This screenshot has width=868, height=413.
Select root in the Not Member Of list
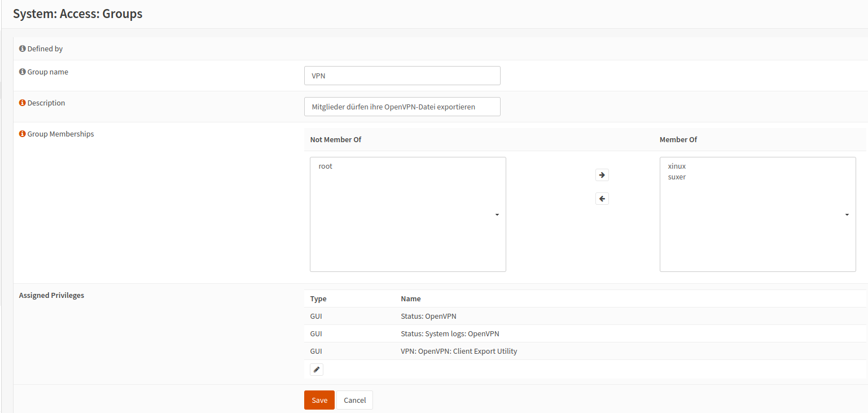(x=326, y=166)
